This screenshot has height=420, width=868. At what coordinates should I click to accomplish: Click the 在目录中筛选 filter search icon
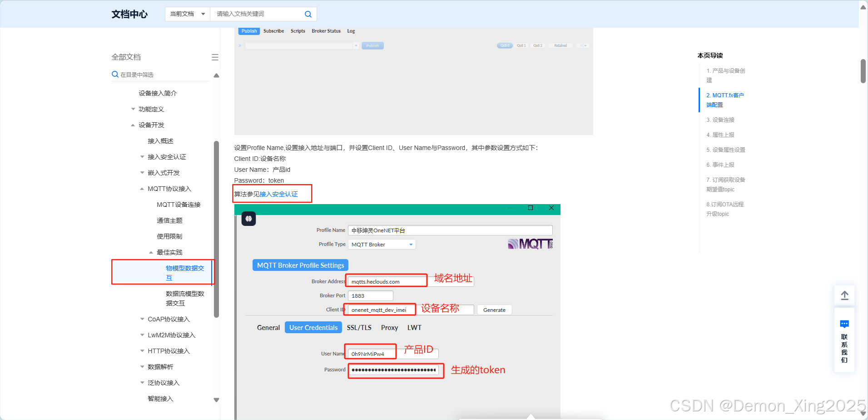115,74
